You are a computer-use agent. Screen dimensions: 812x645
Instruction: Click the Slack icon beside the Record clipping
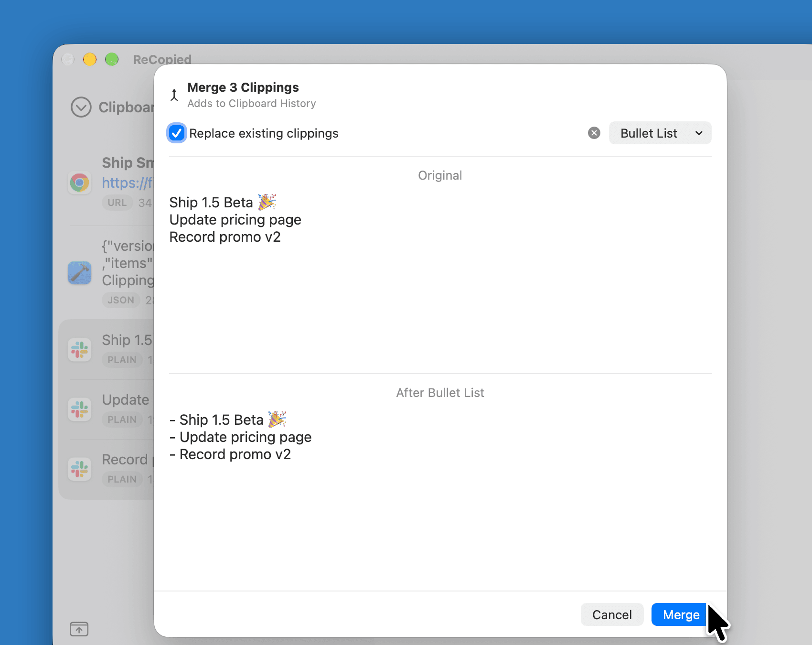[x=80, y=469]
